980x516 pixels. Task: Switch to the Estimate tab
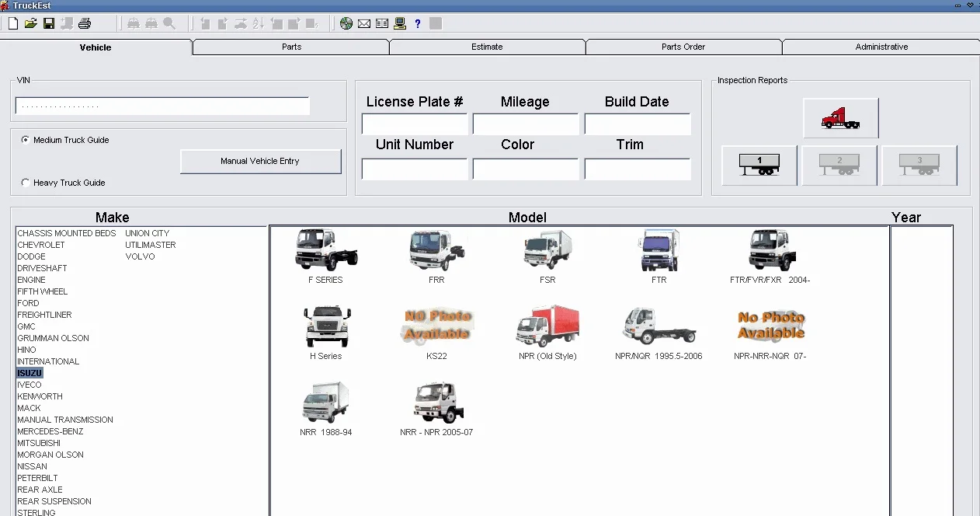point(487,47)
